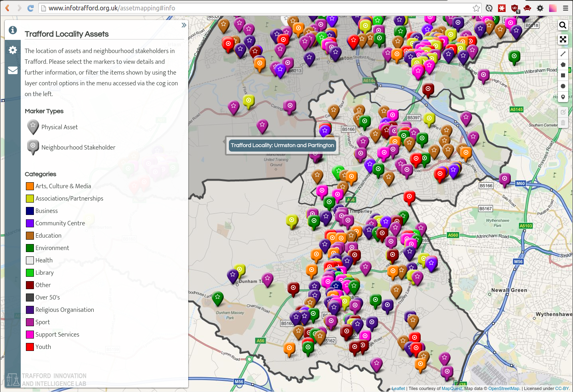573x392 pixels.
Task: Click the green stakeholder marker north of Wilbraham Road
Action: click(x=514, y=57)
